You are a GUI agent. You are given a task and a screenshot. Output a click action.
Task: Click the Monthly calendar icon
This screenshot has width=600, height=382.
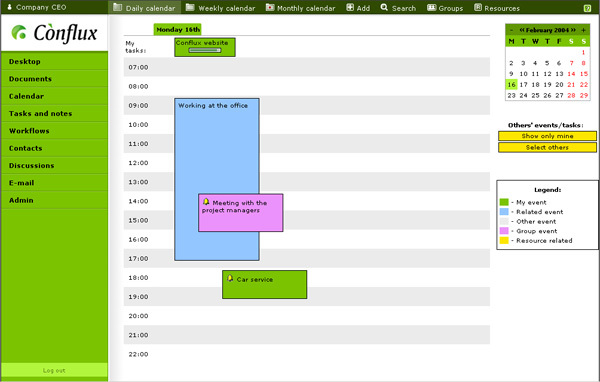pyautogui.click(x=270, y=7)
